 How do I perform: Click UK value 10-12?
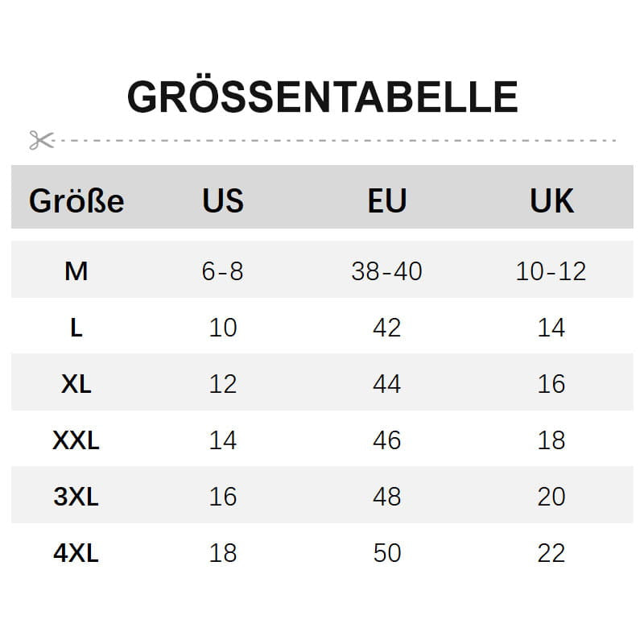coord(551,271)
